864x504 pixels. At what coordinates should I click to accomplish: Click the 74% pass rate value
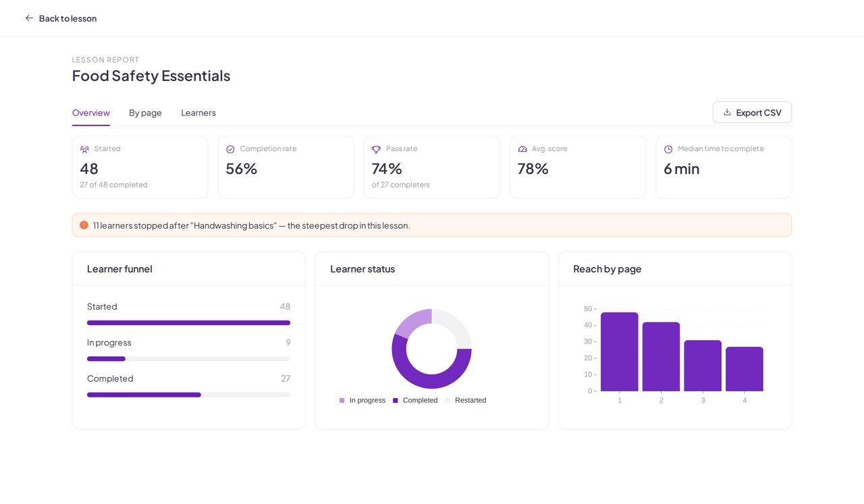click(387, 169)
